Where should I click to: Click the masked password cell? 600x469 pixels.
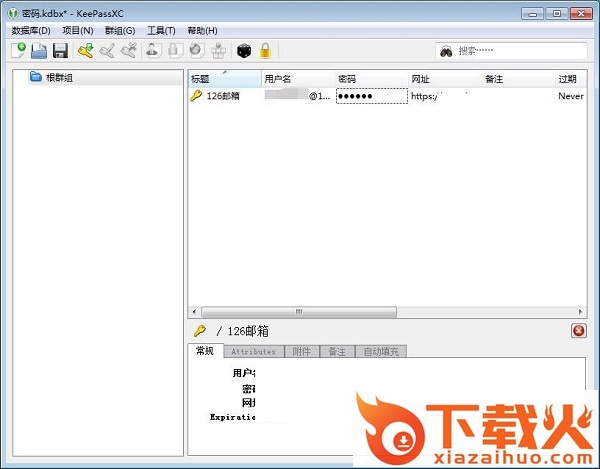[372, 96]
